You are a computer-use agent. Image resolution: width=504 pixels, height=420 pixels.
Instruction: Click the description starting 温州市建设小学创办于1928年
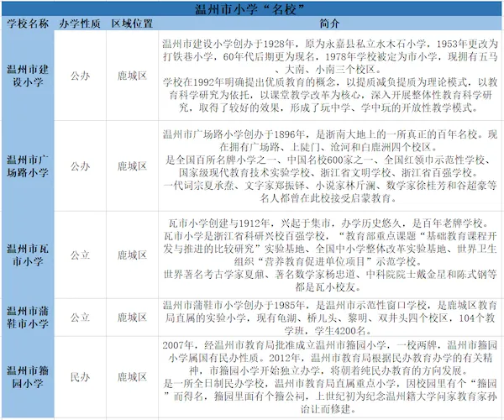click(x=329, y=76)
